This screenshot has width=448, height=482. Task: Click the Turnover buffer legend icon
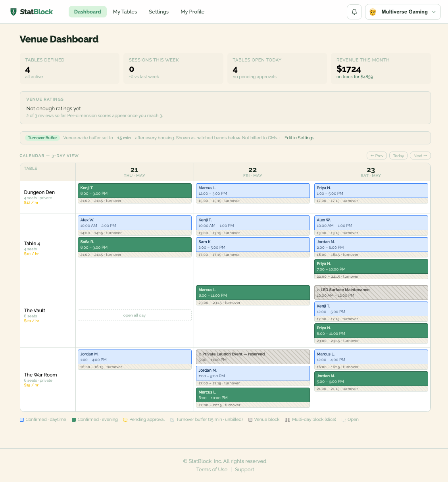pyautogui.click(x=172, y=419)
